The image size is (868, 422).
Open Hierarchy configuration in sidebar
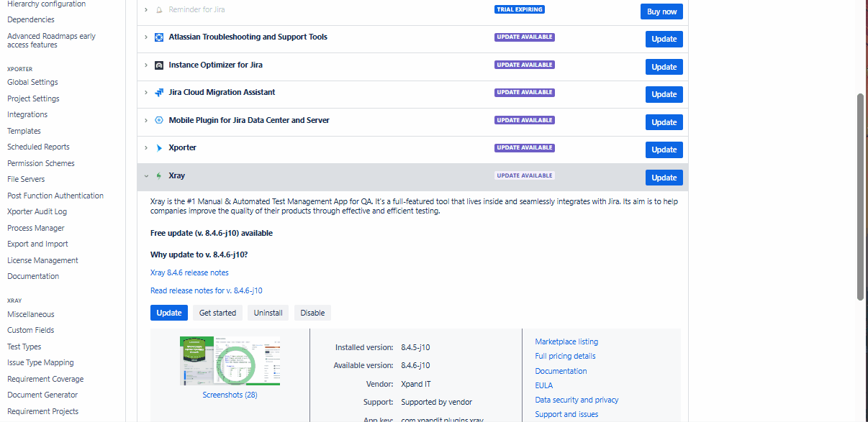[x=46, y=4]
